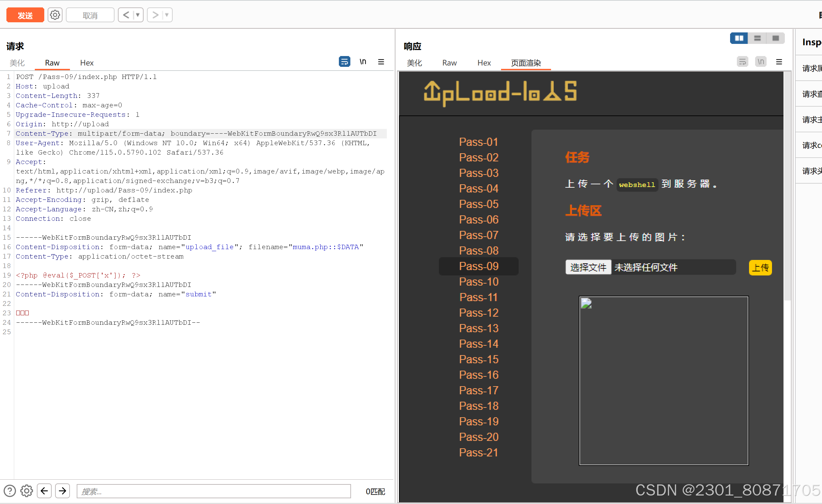Open response panel hamburger menu

click(x=779, y=62)
